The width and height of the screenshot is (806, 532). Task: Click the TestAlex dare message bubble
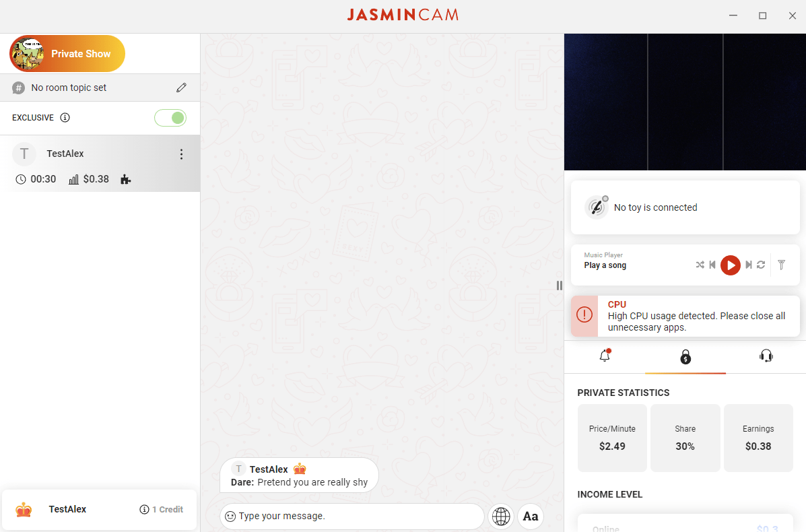(299, 475)
